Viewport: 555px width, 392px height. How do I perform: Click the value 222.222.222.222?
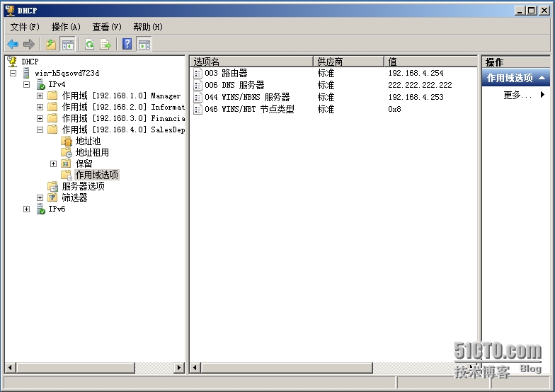coord(420,85)
